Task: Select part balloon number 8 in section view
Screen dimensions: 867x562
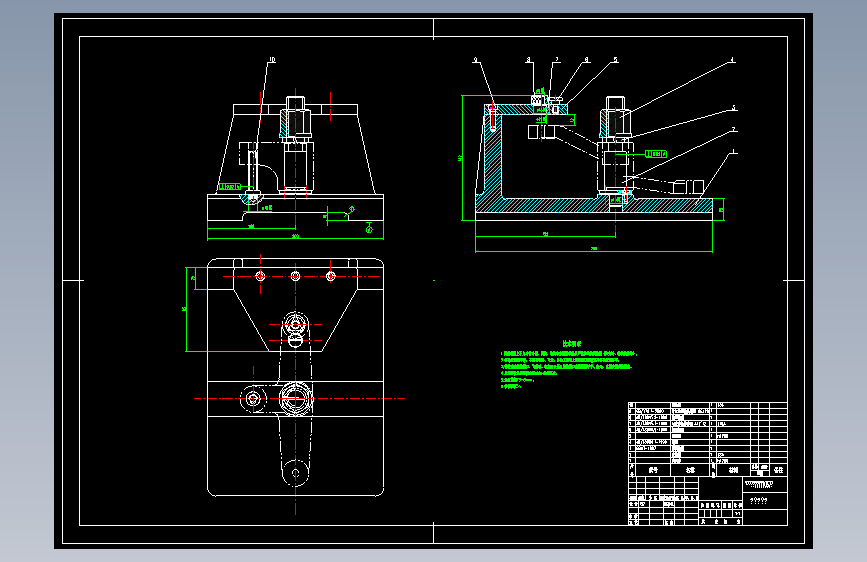Action: [529, 60]
